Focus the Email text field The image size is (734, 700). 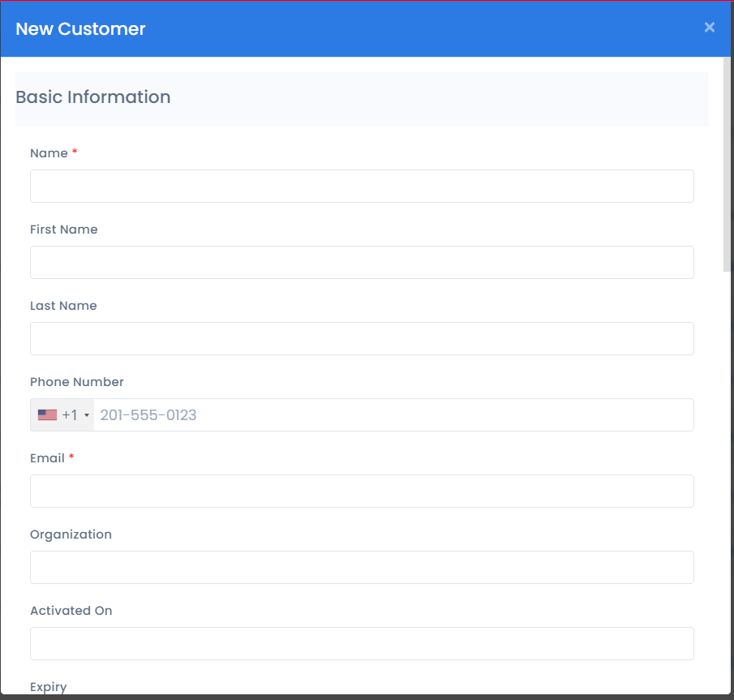(x=362, y=492)
